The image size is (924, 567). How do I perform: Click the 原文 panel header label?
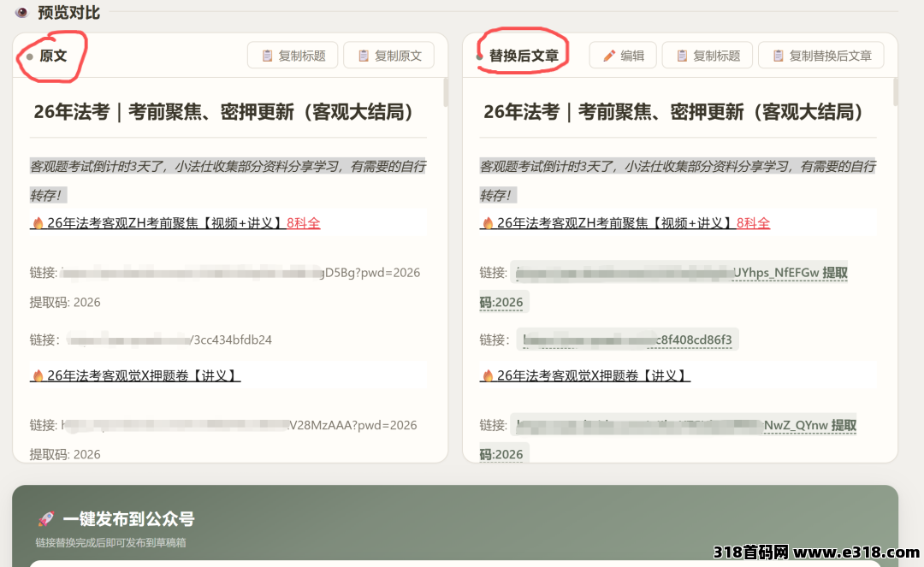[x=53, y=56]
